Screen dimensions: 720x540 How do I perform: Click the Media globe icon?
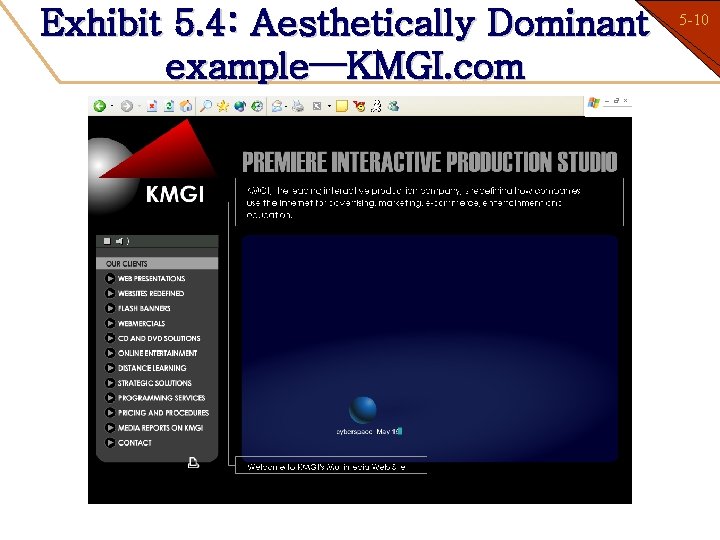(240, 106)
